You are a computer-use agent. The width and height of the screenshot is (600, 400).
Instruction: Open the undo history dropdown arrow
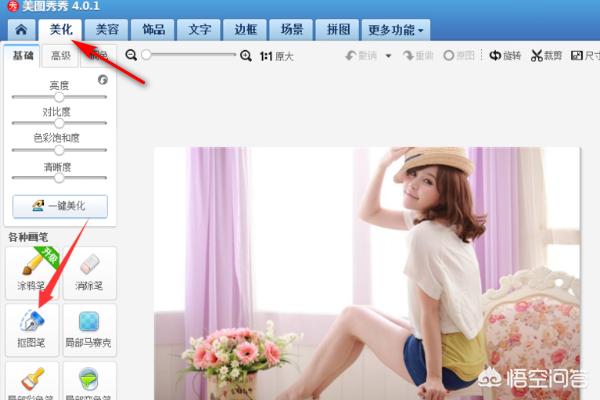388,56
